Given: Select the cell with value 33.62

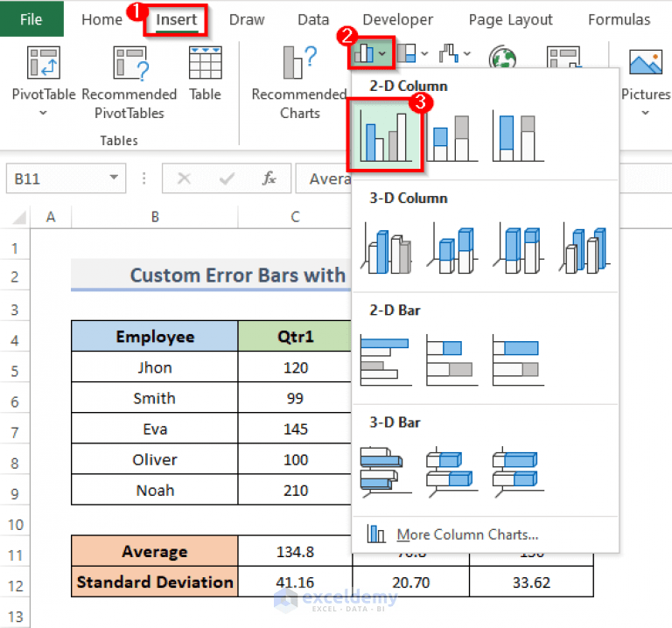Looking at the screenshot, I should (x=531, y=583).
